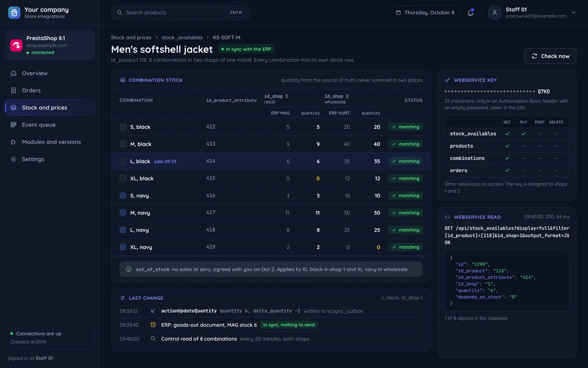Click the in sync, nothing to send badge
This screenshot has width=588, height=368.
(x=289, y=325)
